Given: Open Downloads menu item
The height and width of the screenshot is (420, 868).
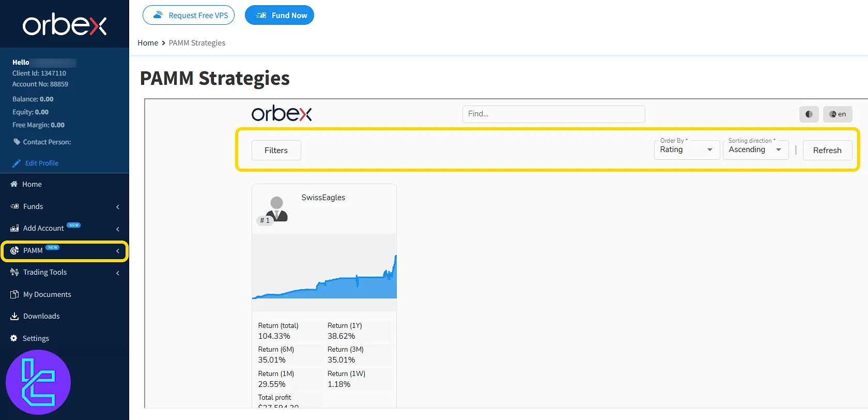Looking at the screenshot, I should coord(65,316).
